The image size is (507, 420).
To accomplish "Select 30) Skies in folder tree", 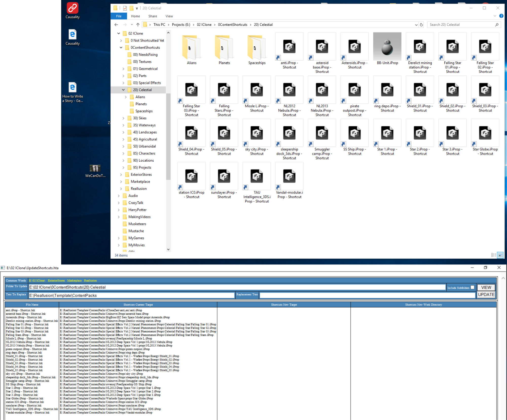I will click(x=140, y=118).
